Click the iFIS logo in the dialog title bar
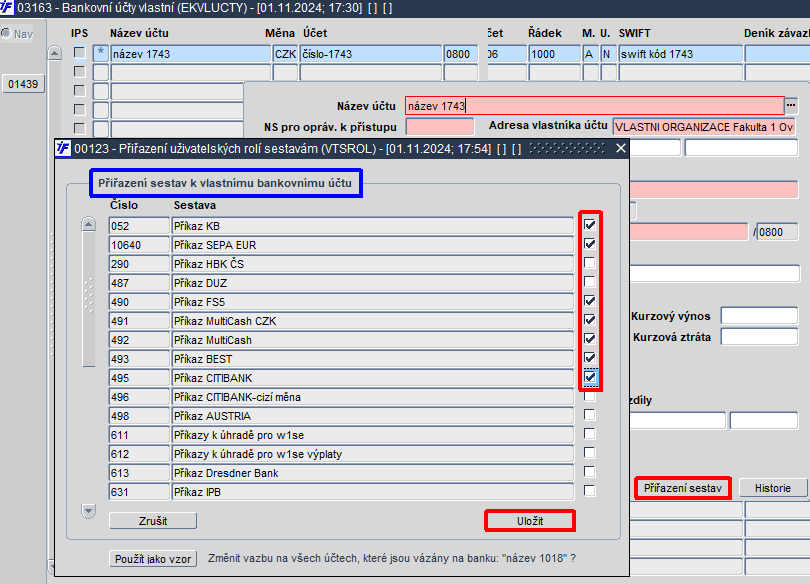 [63, 148]
